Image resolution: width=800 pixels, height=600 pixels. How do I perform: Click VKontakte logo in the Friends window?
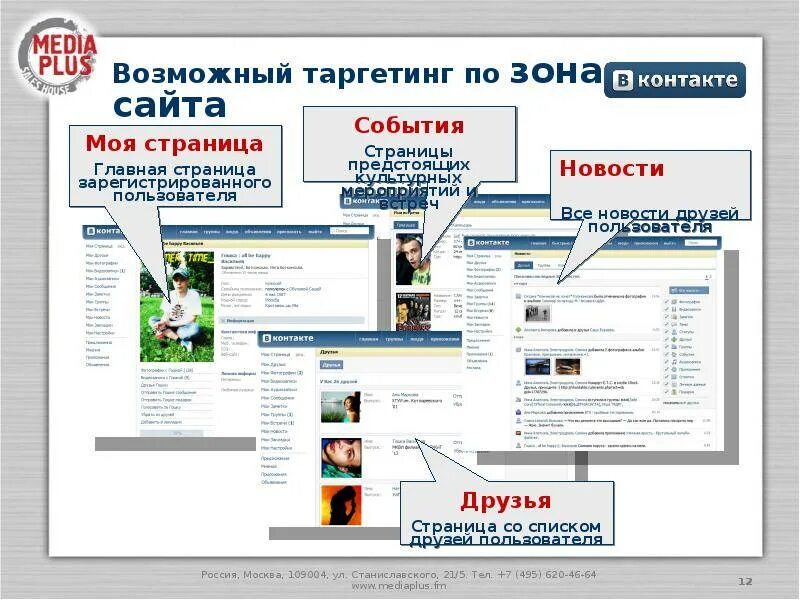(287, 338)
